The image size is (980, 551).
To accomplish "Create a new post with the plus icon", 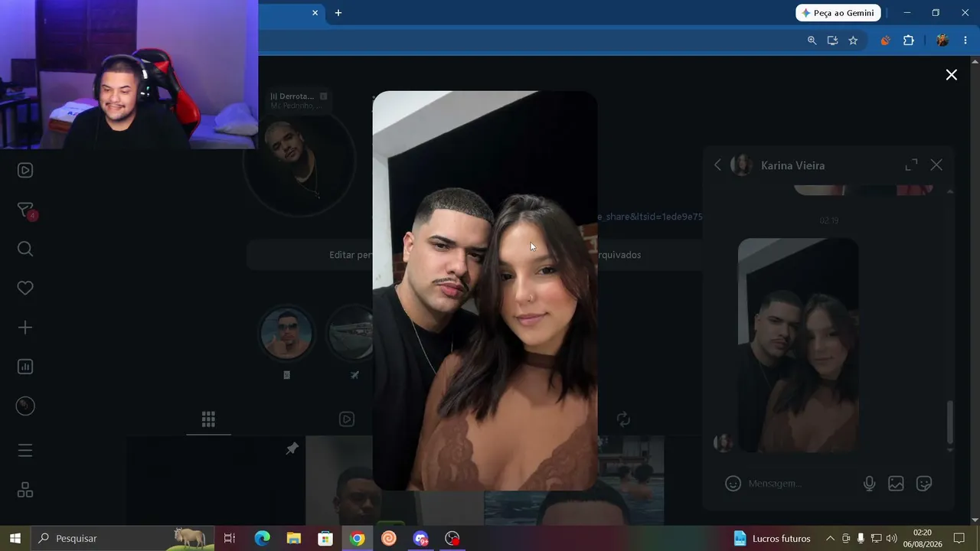I will tap(25, 328).
